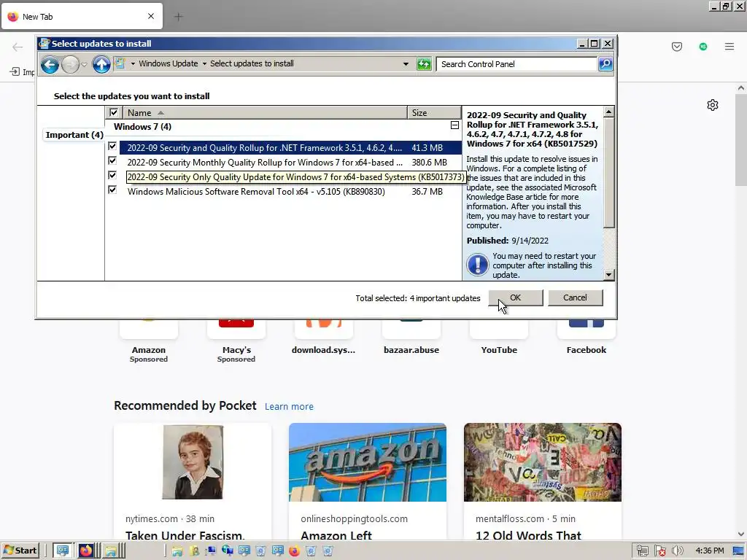Click the Firefox page scroll-down arrow
Image resolution: width=747 pixels, height=560 pixels.
(x=740, y=534)
